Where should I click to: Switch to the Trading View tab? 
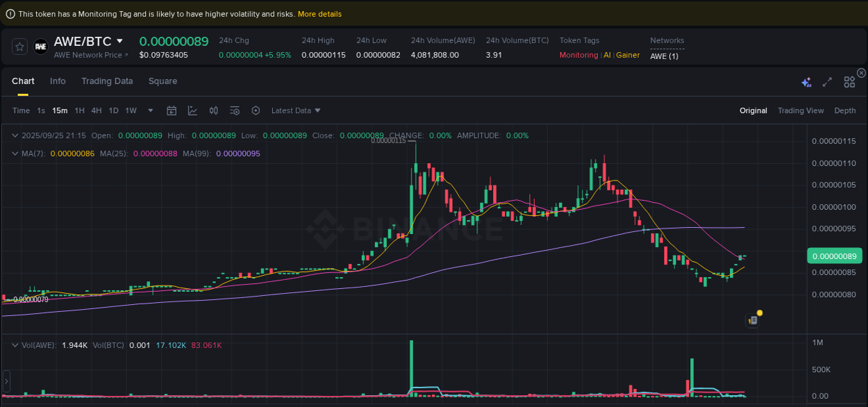801,110
